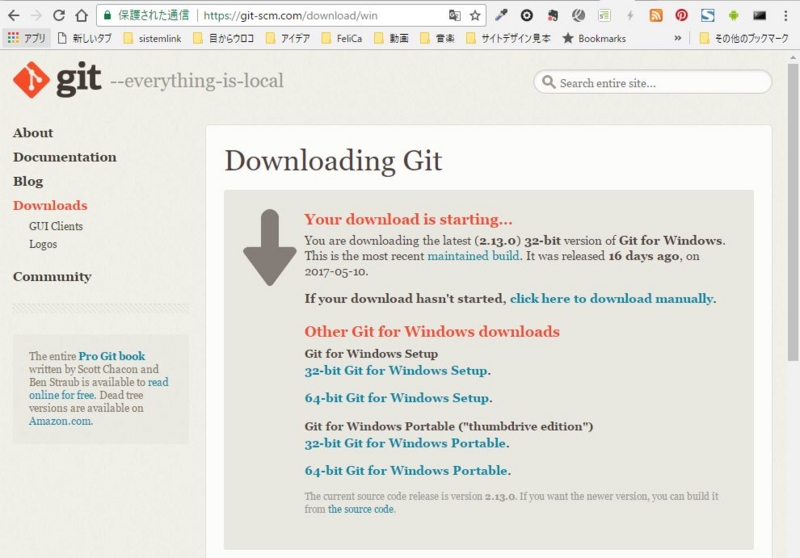Open the browser home page
This screenshot has width=800, height=558.
click(x=82, y=15)
